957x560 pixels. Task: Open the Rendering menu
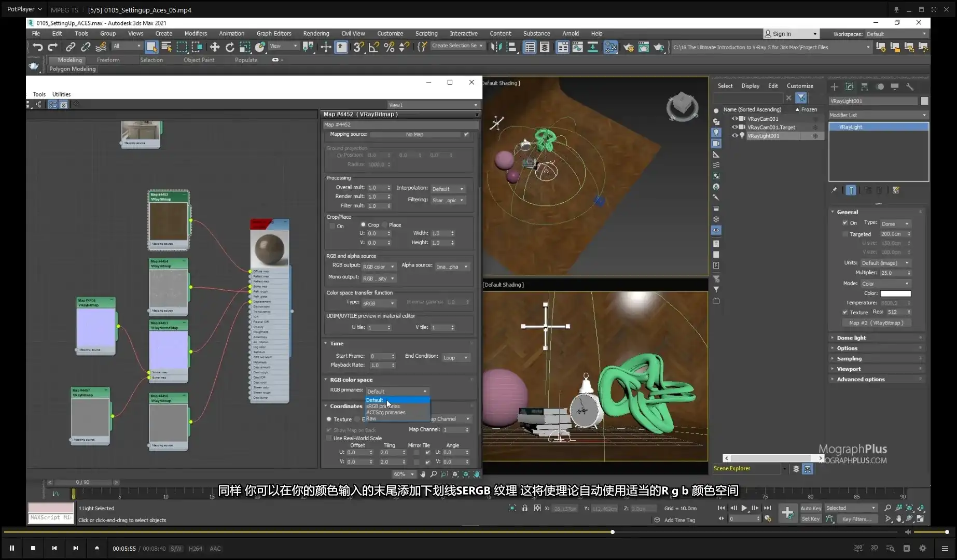click(316, 33)
